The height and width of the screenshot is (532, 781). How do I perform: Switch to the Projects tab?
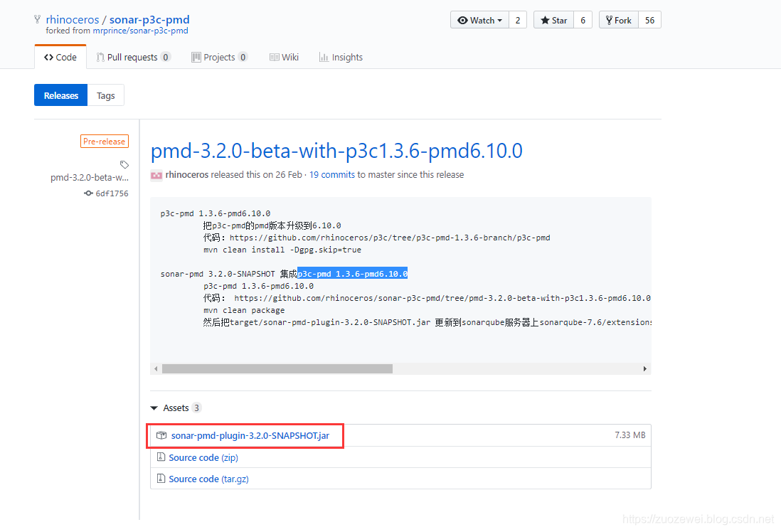point(219,58)
